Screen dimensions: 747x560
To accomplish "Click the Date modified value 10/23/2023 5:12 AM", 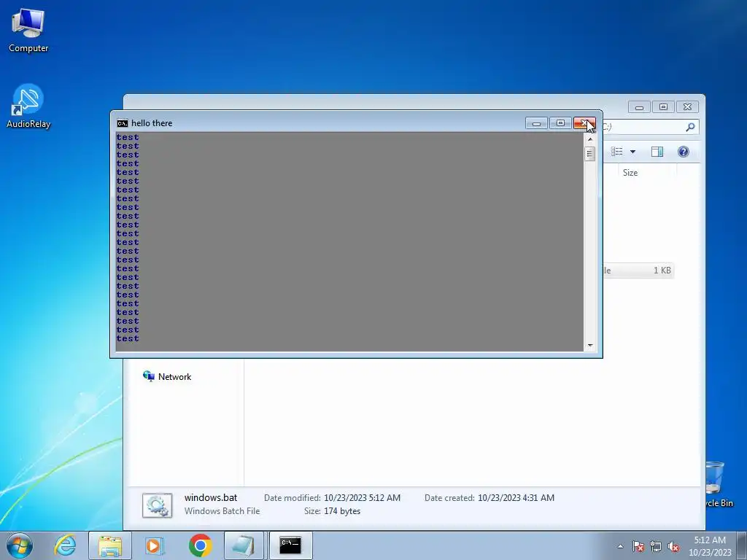I will [x=362, y=497].
